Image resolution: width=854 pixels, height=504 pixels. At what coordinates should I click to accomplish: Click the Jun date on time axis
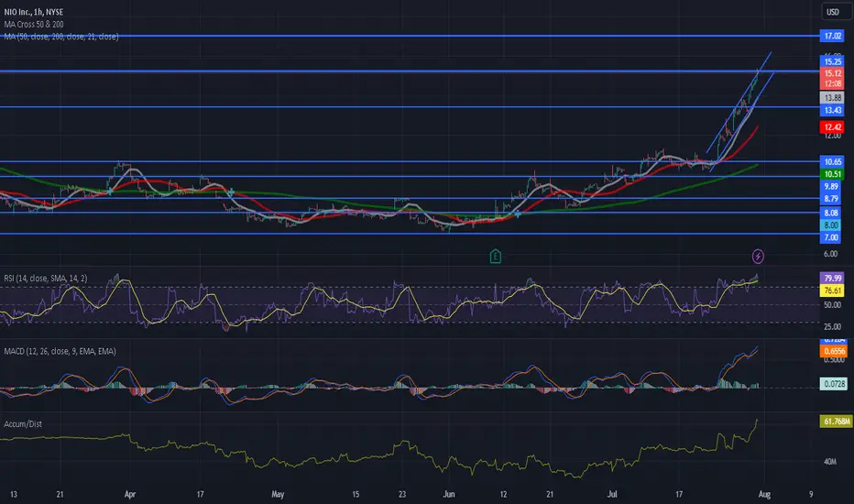pos(449,495)
